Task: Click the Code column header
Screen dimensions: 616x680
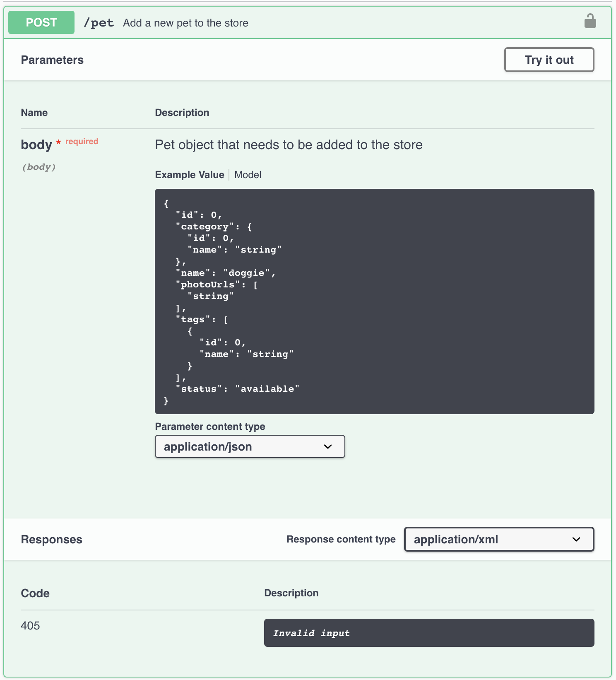Action: click(35, 593)
